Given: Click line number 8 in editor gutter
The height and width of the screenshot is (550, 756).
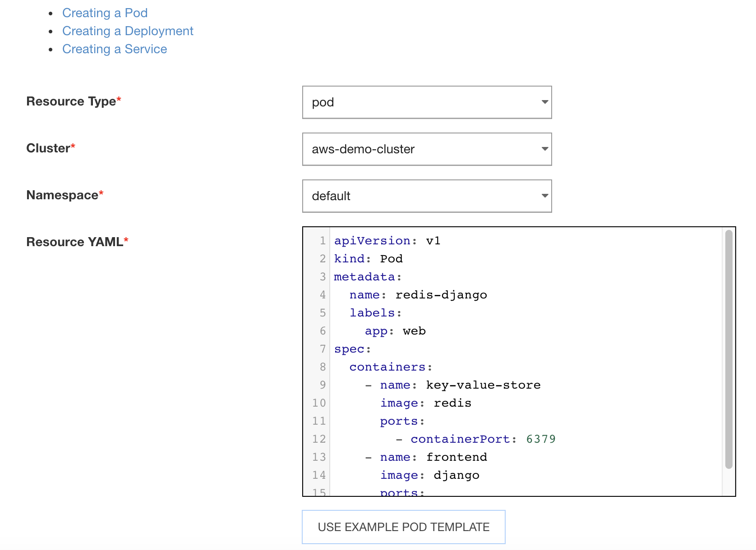Looking at the screenshot, I should tap(323, 367).
